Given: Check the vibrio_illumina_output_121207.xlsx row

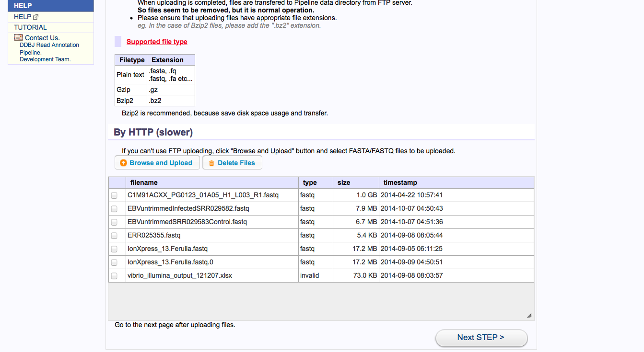Looking at the screenshot, I should pos(114,276).
